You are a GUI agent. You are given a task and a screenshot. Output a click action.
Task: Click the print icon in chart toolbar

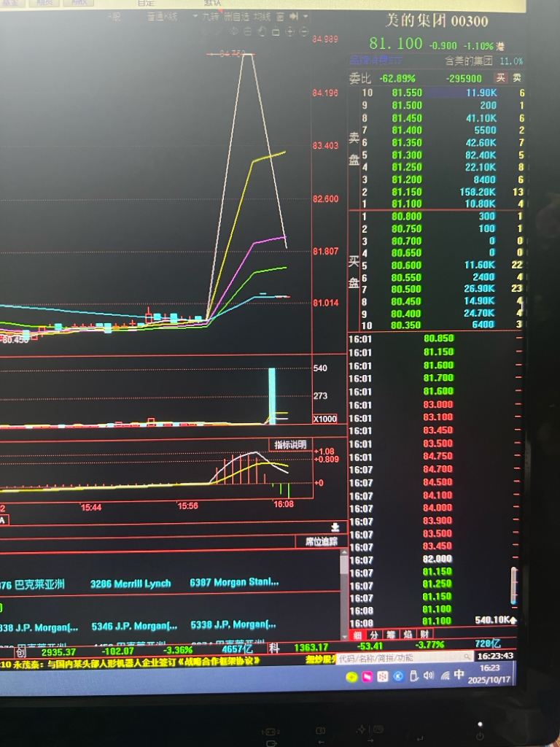click(248, 31)
